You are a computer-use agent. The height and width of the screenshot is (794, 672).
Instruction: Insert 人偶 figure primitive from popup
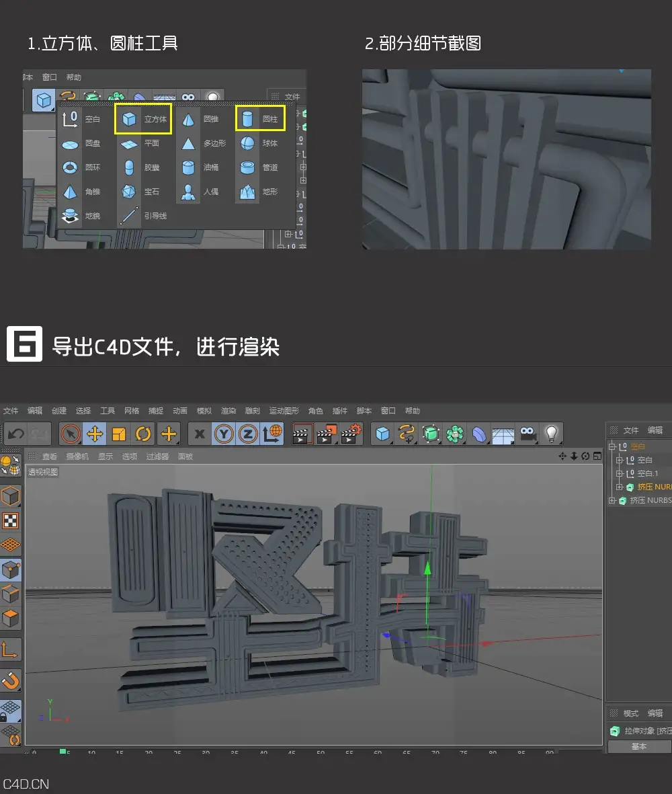(x=200, y=192)
